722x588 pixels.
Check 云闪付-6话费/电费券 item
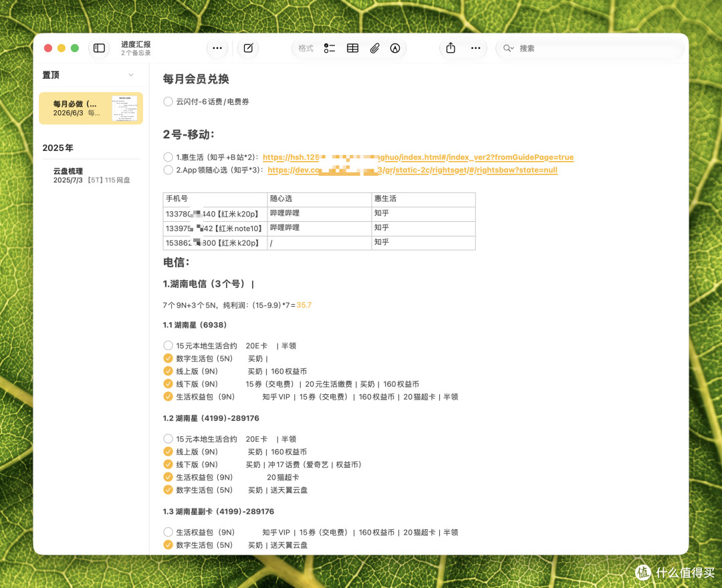[x=168, y=102]
